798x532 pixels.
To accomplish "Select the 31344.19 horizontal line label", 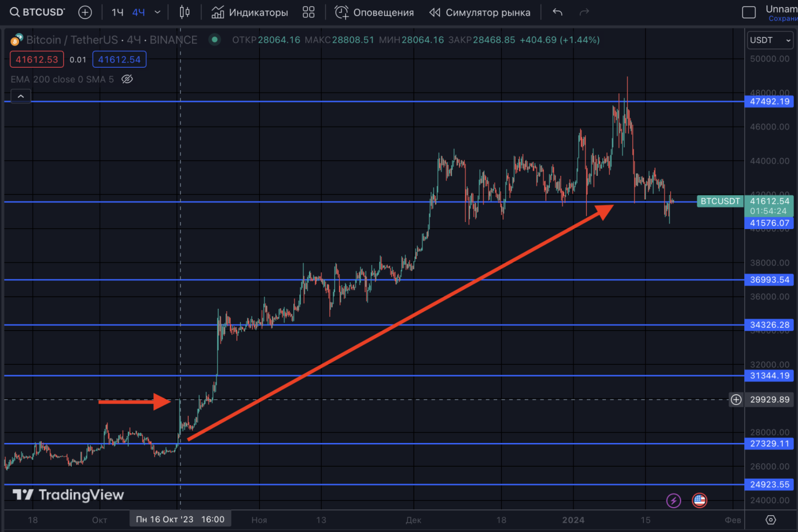I will coord(770,376).
